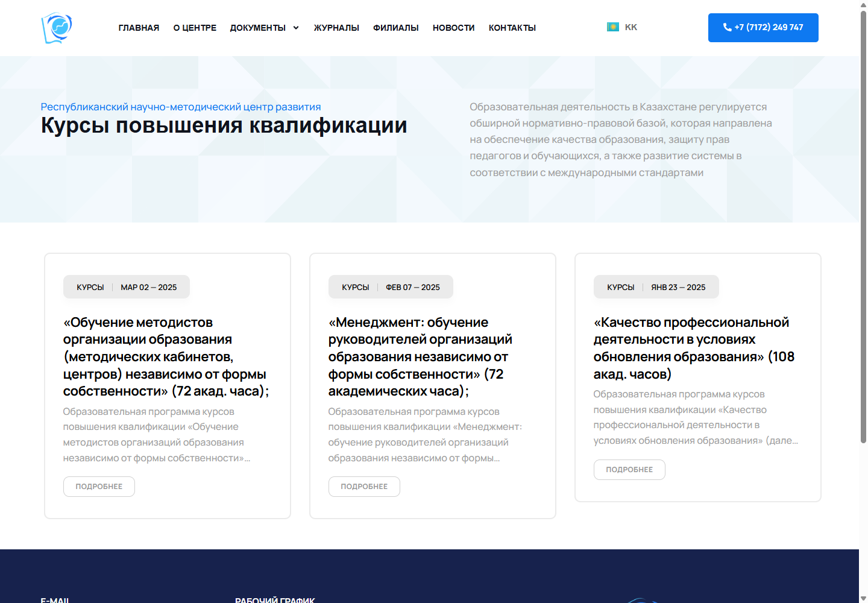Click the center's logo icon
The width and height of the screenshot is (868, 603).
(x=57, y=28)
